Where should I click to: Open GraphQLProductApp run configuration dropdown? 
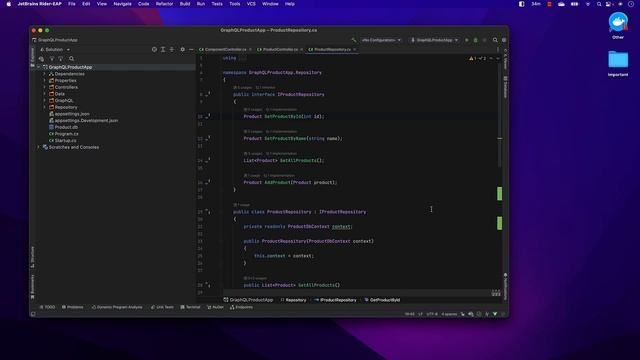pos(434,40)
